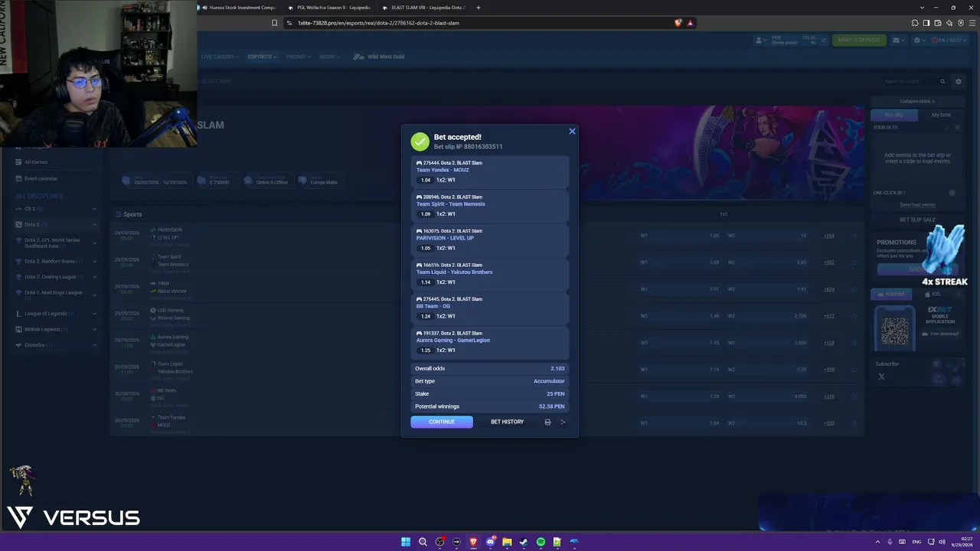Click the CONTINUE button in bet dialog
This screenshot has height=551, width=980.
point(442,422)
